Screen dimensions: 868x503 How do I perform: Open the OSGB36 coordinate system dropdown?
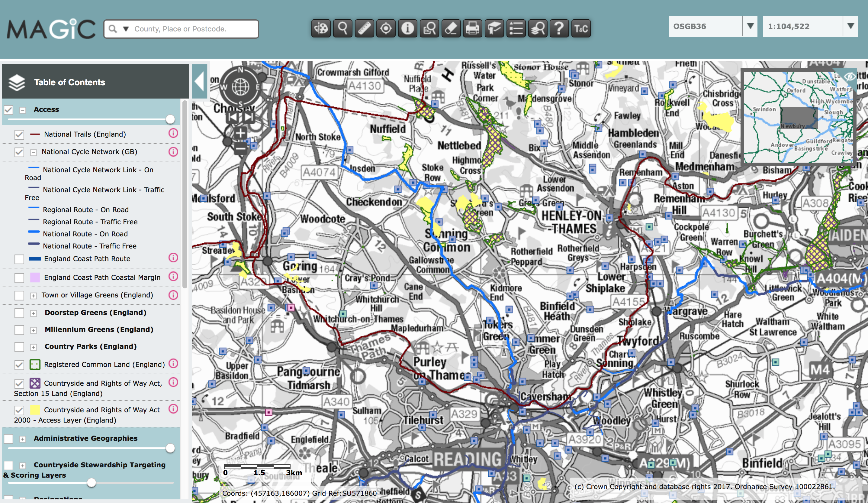(750, 26)
